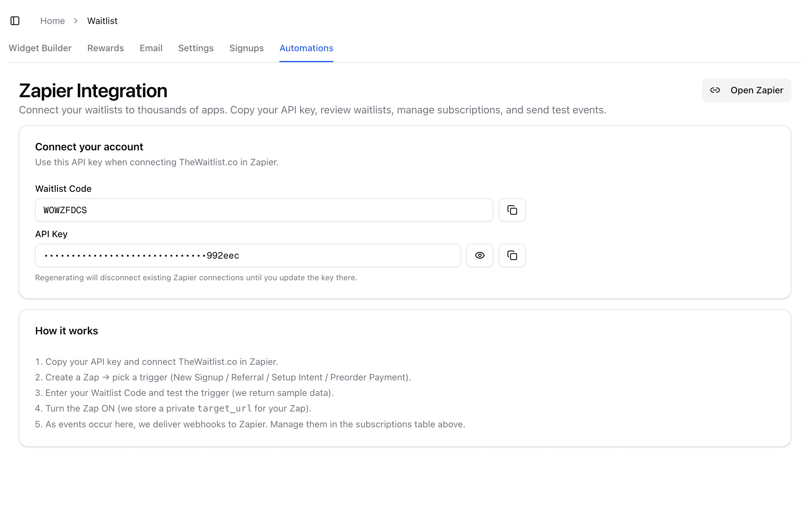Focus the Waitlist Code field WOWZFDCS
812x532 pixels.
(264, 210)
